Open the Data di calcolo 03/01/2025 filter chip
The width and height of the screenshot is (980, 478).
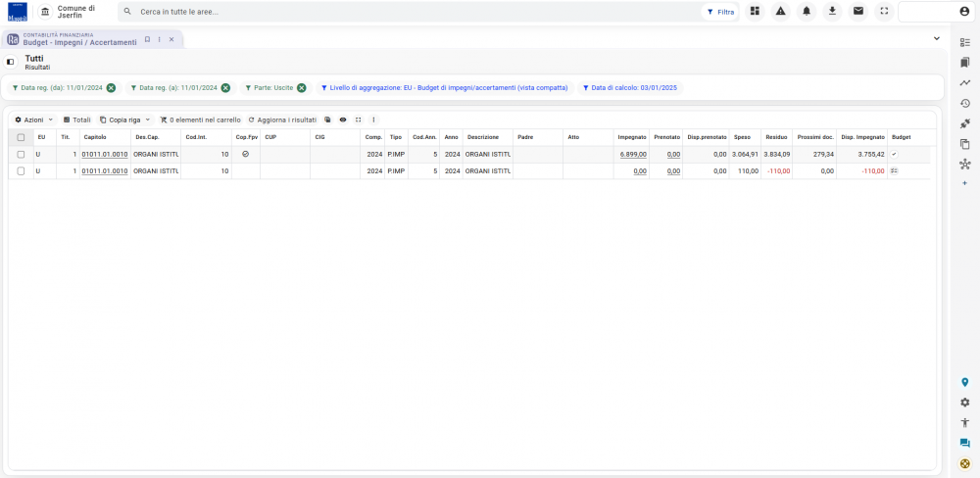tap(630, 88)
